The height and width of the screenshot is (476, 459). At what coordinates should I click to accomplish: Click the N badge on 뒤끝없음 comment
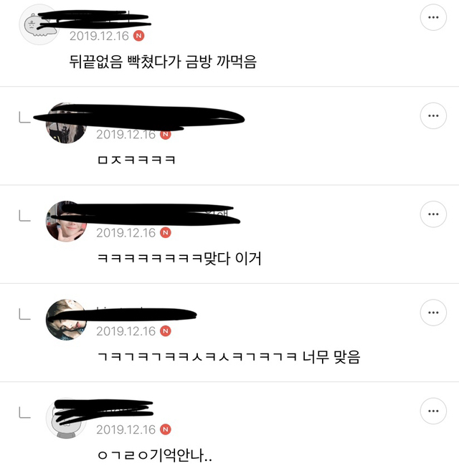[139, 36]
